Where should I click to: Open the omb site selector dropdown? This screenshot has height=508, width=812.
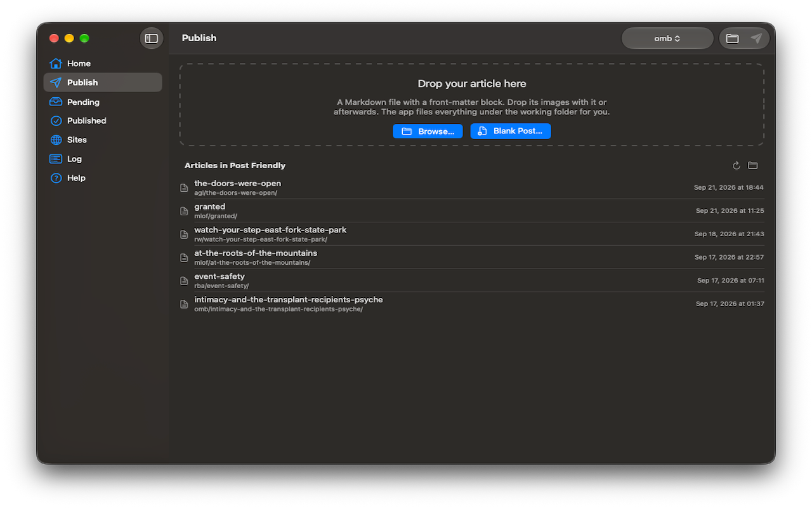coord(667,38)
